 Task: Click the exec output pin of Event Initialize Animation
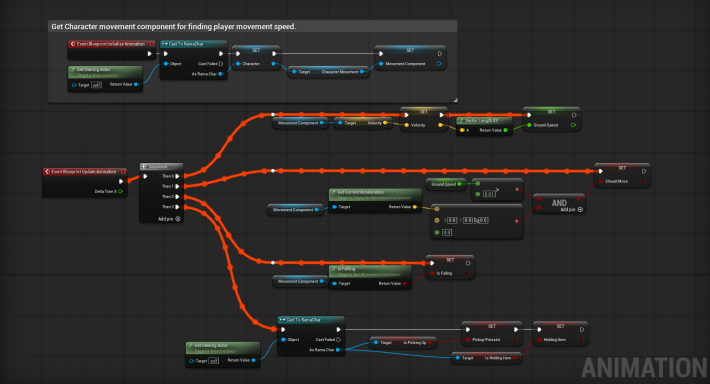pyautogui.click(x=149, y=54)
